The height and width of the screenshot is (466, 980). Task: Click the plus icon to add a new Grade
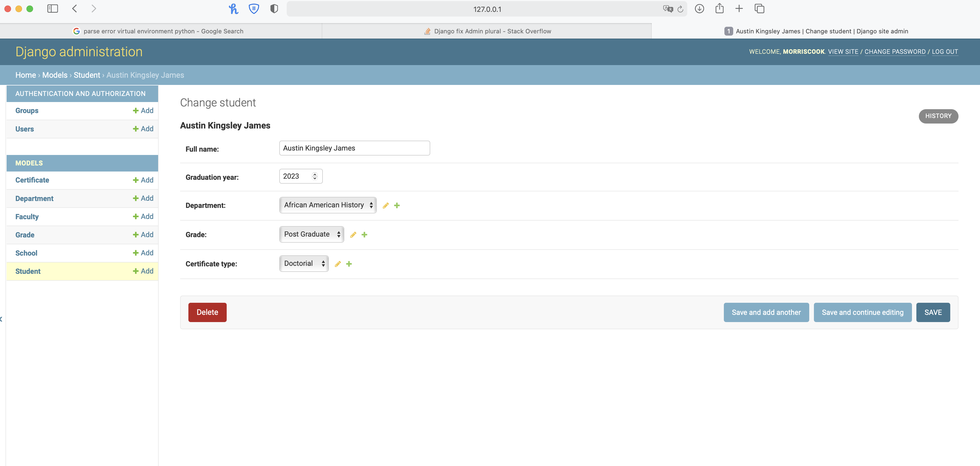[x=364, y=235]
